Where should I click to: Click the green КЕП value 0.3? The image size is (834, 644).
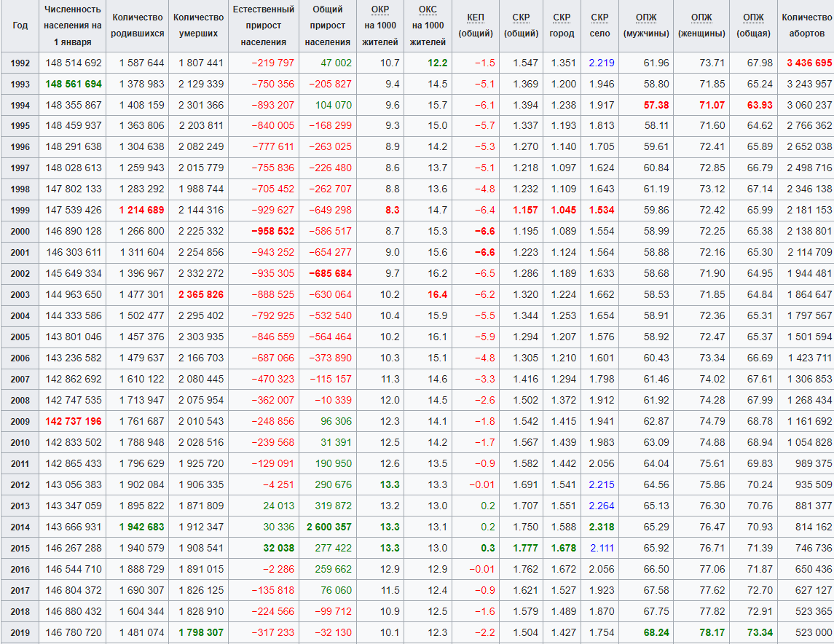click(x=488, y=549)
